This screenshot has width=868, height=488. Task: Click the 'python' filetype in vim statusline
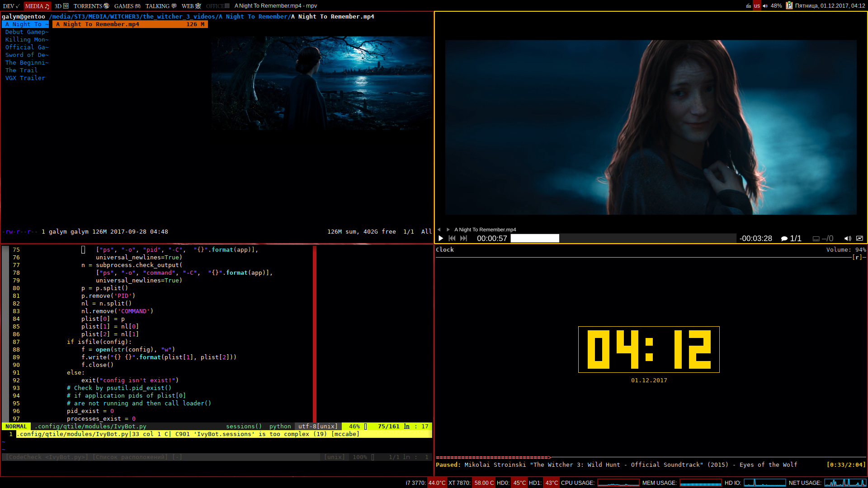point(280,427)
